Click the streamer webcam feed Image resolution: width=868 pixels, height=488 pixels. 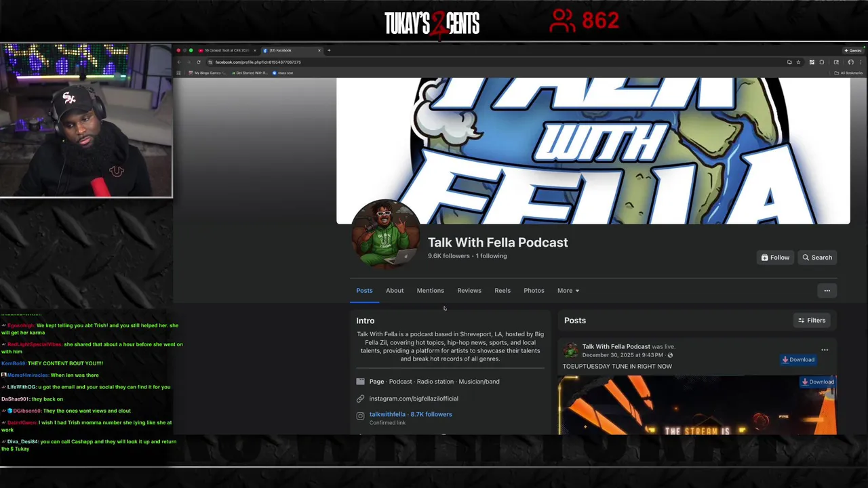click(86, 121)
